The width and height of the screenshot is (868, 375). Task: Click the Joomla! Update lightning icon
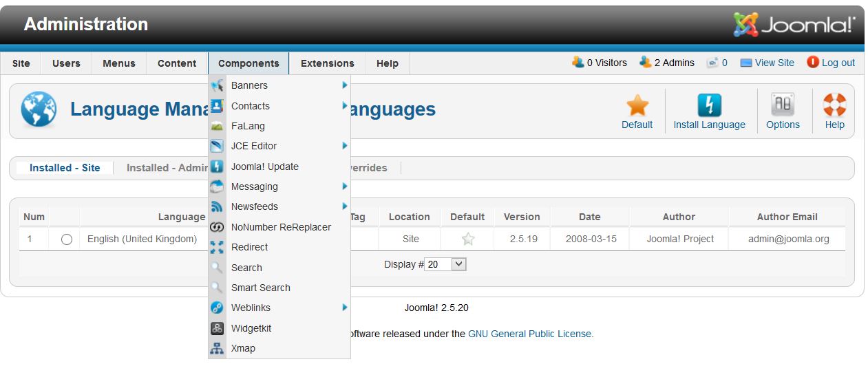[217, 167]
